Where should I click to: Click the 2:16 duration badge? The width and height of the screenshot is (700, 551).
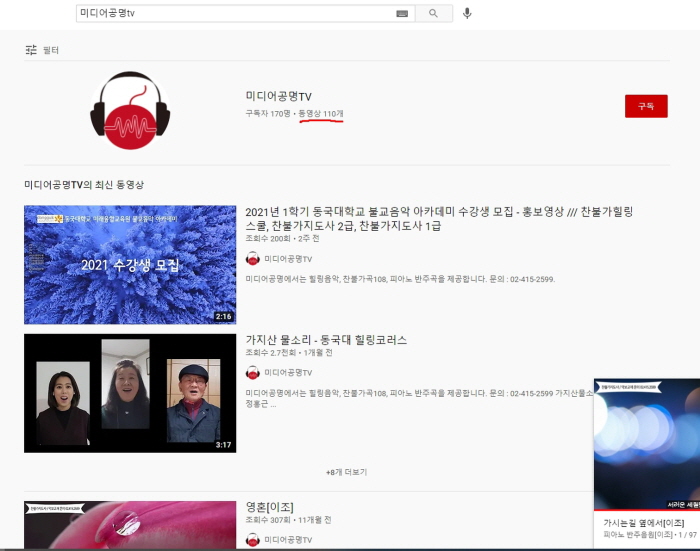223,317
